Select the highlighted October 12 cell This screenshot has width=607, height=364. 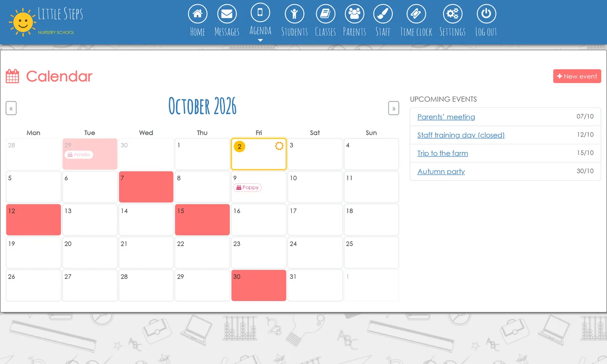33,220
